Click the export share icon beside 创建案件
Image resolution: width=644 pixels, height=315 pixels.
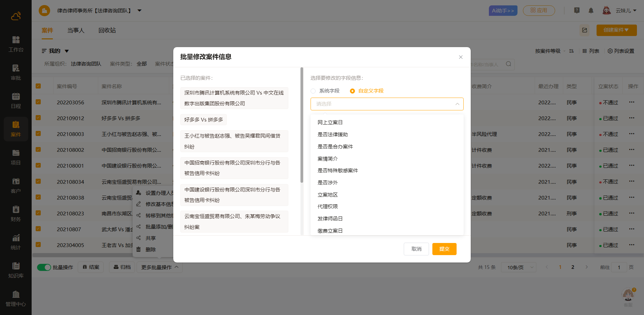tap(585, 30)
